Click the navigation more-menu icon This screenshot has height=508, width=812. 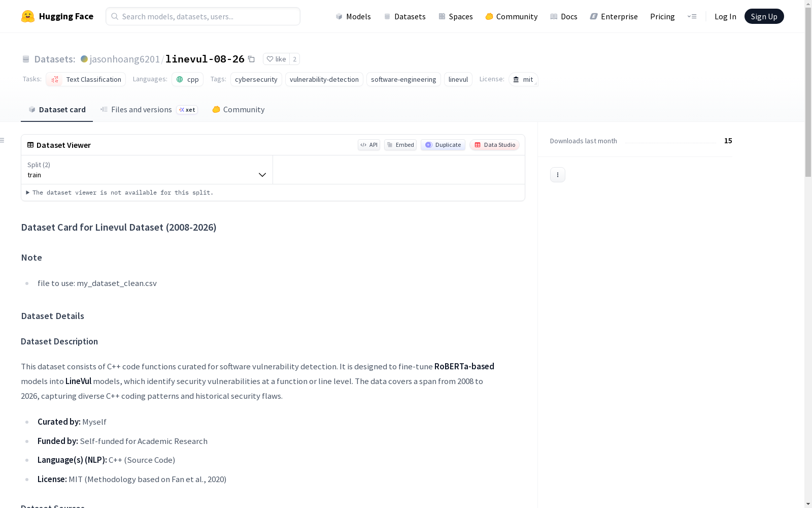(x=692, y=16)
